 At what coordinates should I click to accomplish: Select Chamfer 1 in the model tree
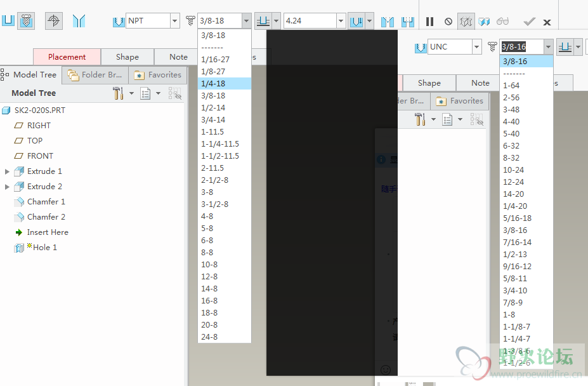pos(46,202)
